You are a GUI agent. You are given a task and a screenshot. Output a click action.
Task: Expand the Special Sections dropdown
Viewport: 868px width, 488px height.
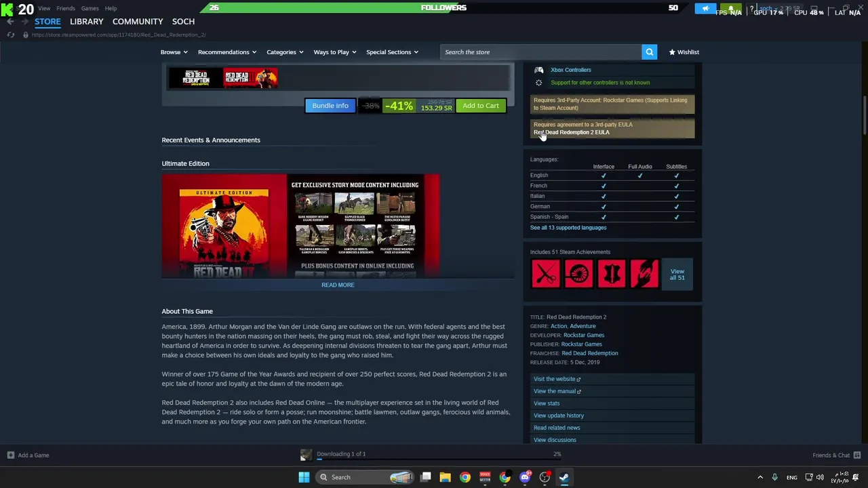point(392,52)
